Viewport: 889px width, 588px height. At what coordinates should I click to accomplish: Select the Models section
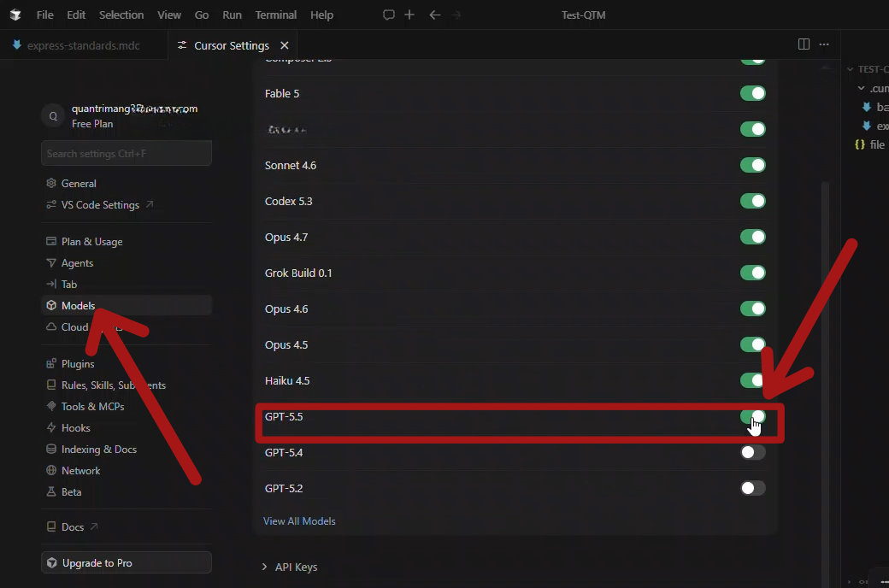[127, 306]
